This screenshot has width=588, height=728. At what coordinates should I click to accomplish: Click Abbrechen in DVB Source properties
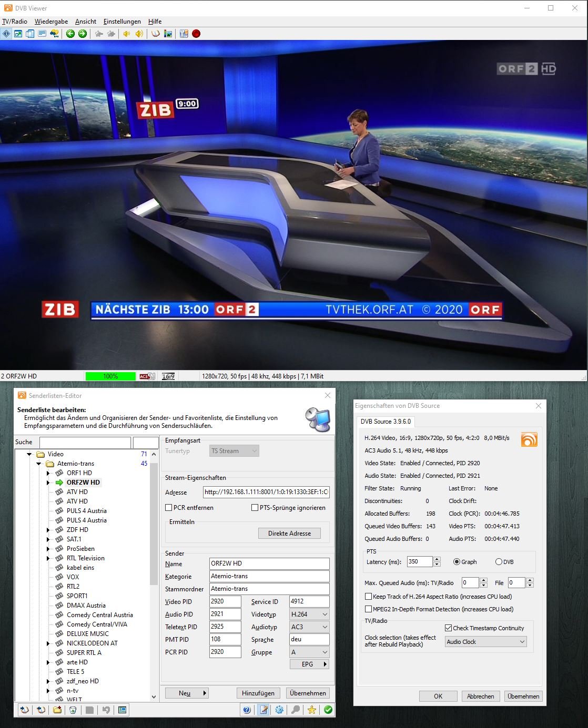[x=481, y=696]
